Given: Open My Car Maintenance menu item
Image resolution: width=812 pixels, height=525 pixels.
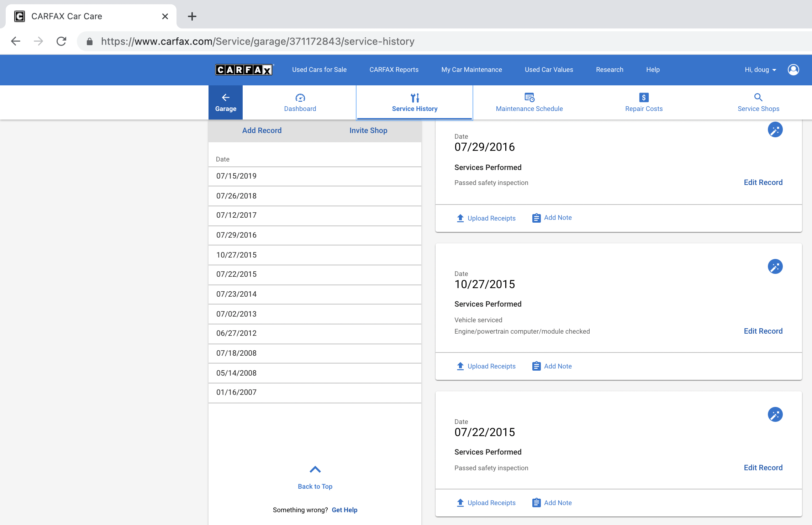Looking at the screenshot, I should tap(471, 70).
